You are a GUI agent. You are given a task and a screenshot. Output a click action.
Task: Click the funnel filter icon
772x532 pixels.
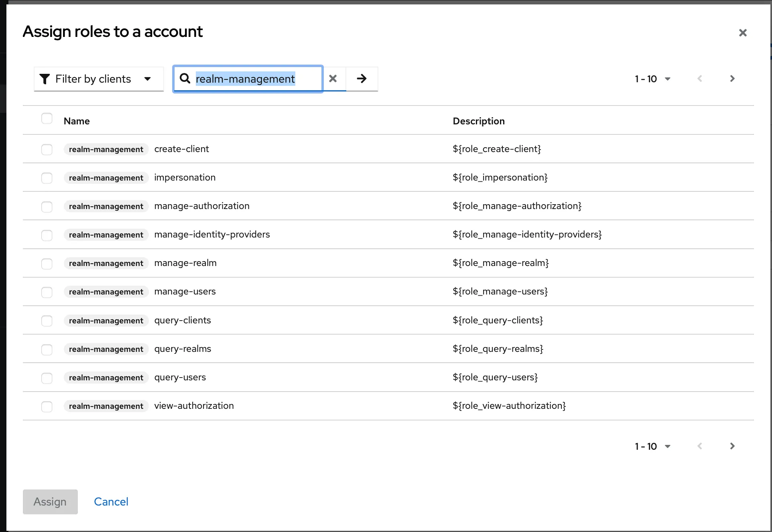45,79
